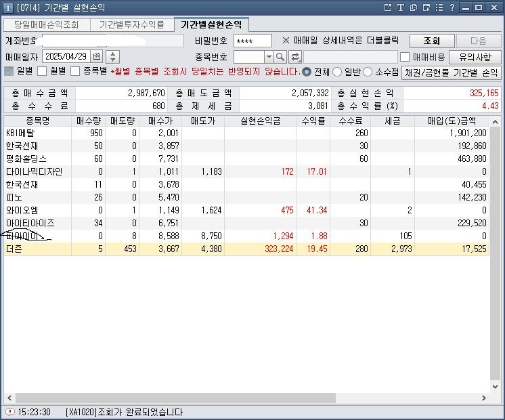Switch to 당일매매손익조회 tab
The width and height of the screenshot is (505, 420).
click(x=47, y=25)
